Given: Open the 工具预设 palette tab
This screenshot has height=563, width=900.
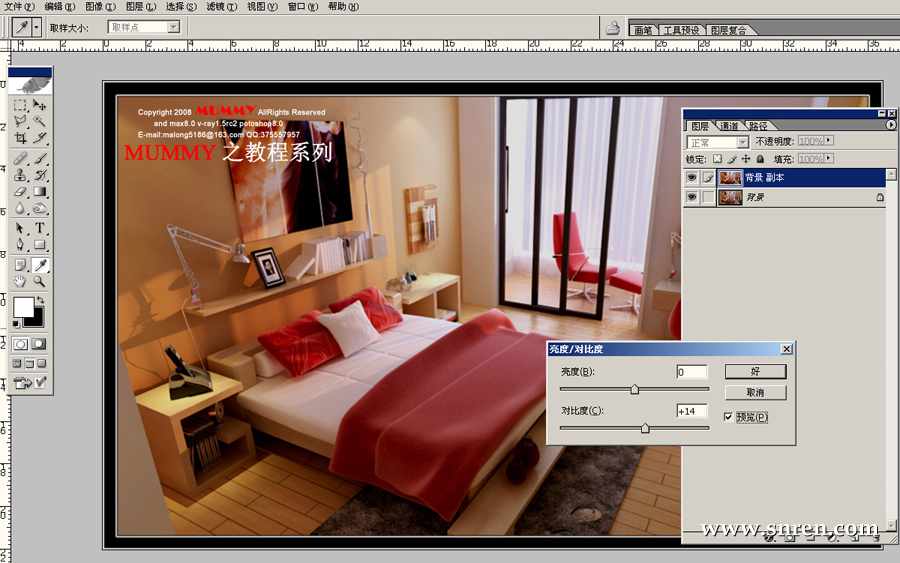Looking at the screenshot, I should [681, 30].
